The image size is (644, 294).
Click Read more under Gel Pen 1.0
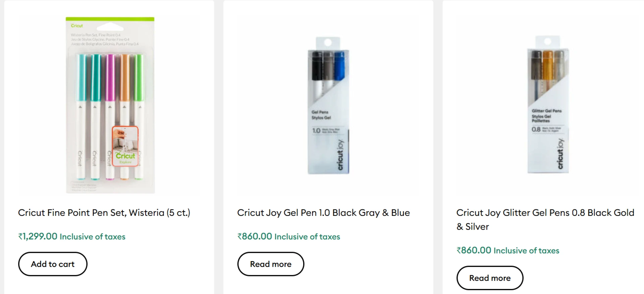click(271, 264)
